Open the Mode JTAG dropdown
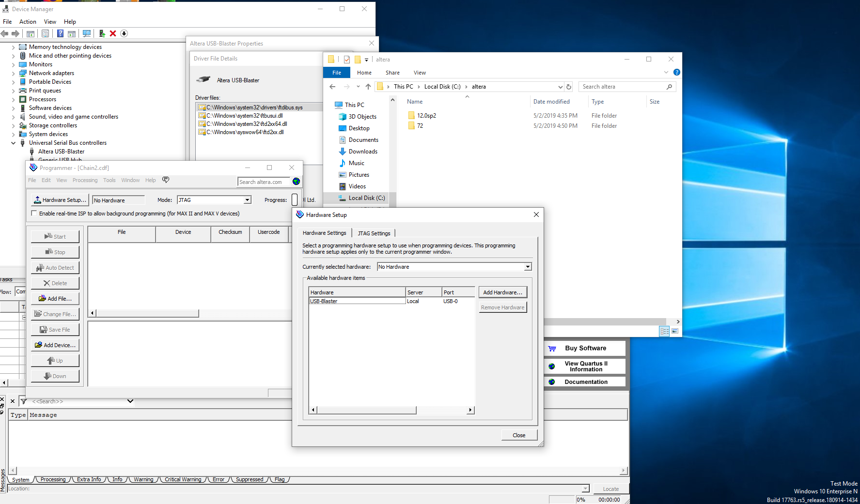Screen dimensions: 860x504 coord(247,200)
